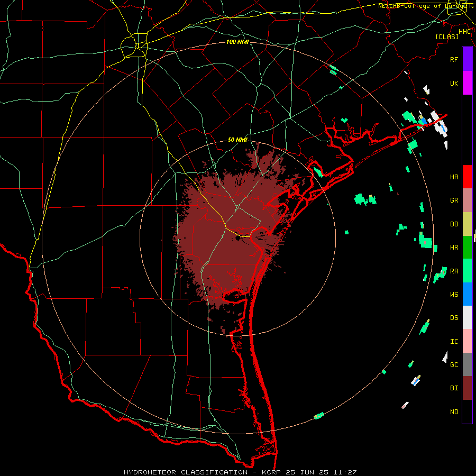Viewport: 476px width, 476px height.
Task: Click the IC legend label
Action: tap(454, 342)
